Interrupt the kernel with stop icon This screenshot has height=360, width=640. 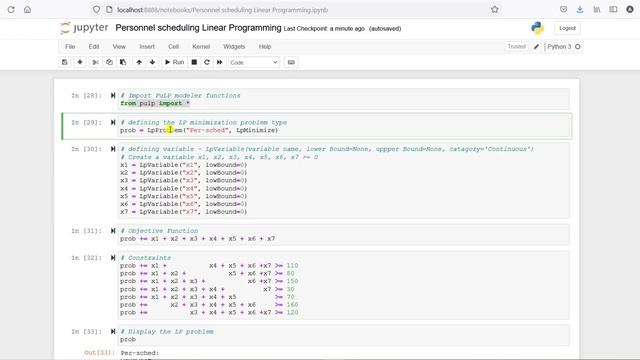[x=194, y=62]
